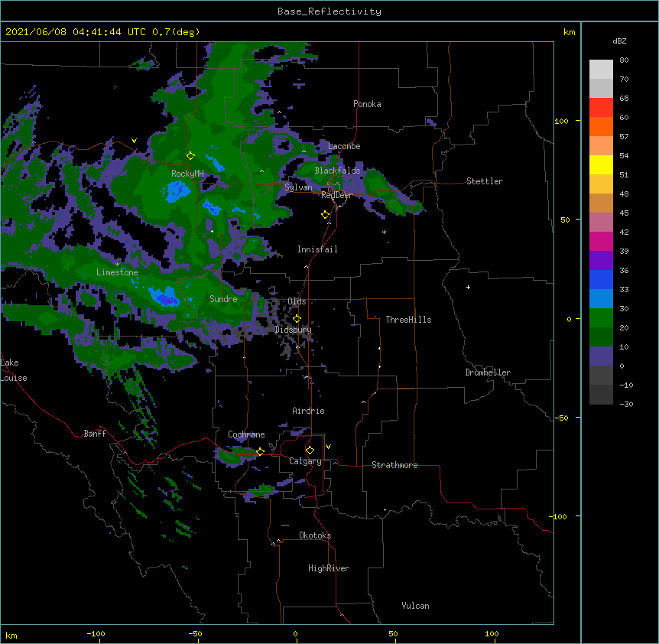The height and width of the screenshot is (644, 659).
Task: Click the yellow diamond marker in Calgary
Action: tap(310, 450)
